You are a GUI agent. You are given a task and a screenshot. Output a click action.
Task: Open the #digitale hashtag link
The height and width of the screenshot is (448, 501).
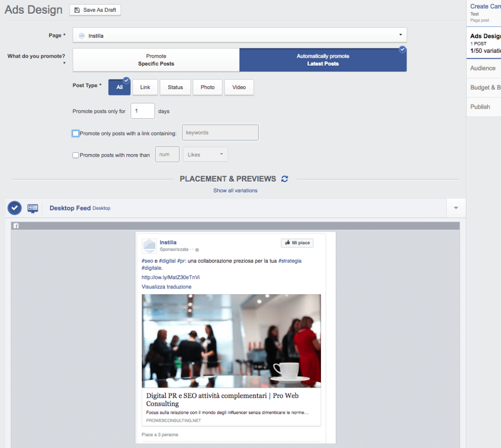[152, 268]
